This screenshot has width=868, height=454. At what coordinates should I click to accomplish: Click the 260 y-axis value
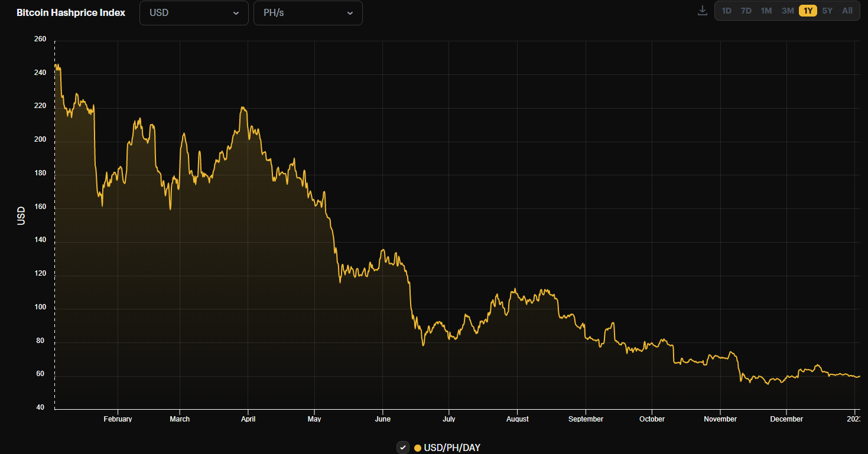pos(40,39)
